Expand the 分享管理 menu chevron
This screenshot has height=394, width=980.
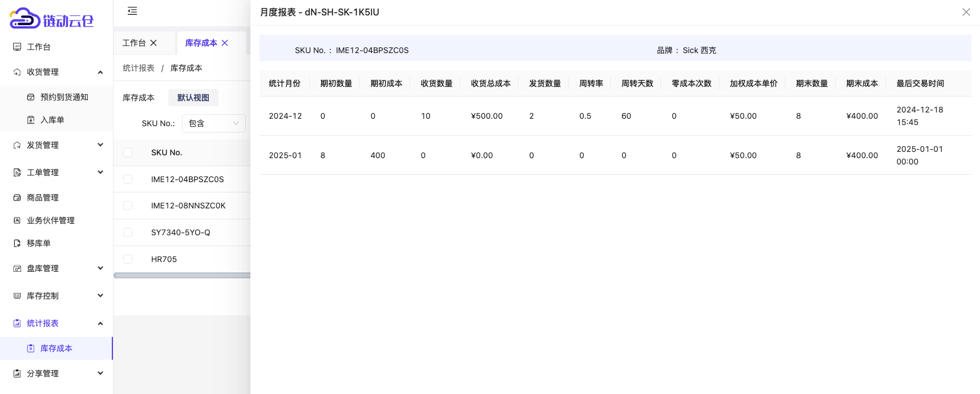(100, 373)
